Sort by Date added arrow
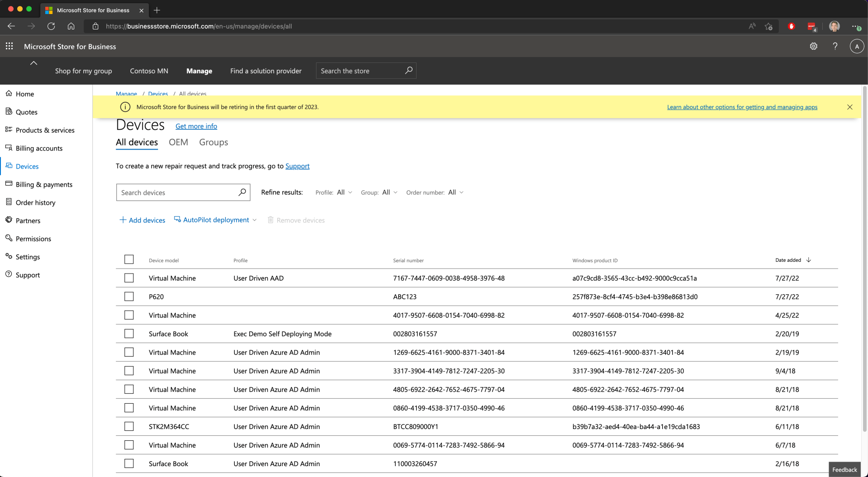The width and height of the screenshot is (868, 477). tap(808, 260)
